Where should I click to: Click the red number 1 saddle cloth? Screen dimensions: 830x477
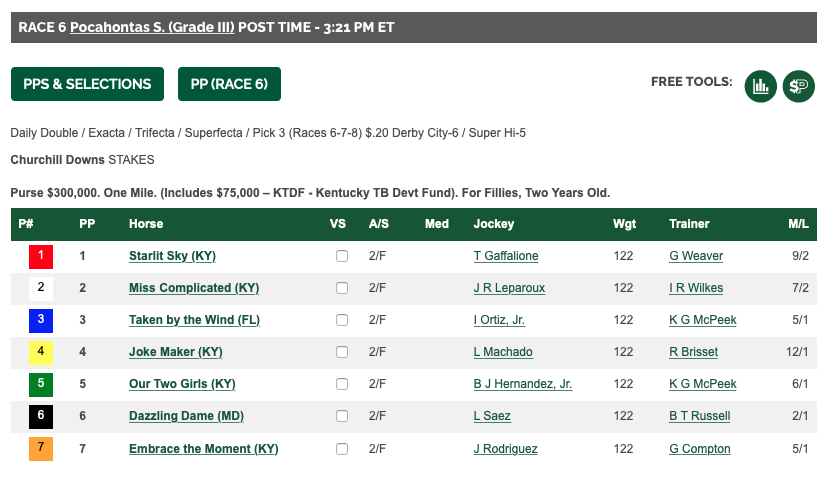[41, 256]
